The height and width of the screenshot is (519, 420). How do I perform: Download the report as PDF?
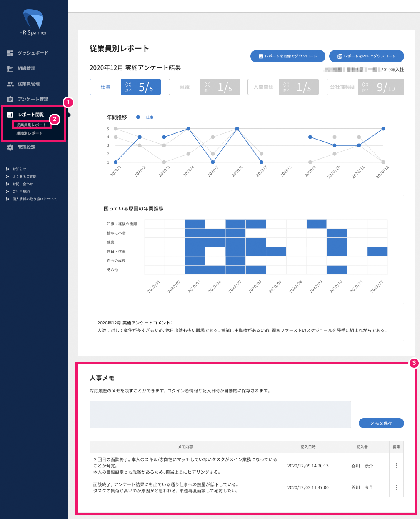(366, 56)
